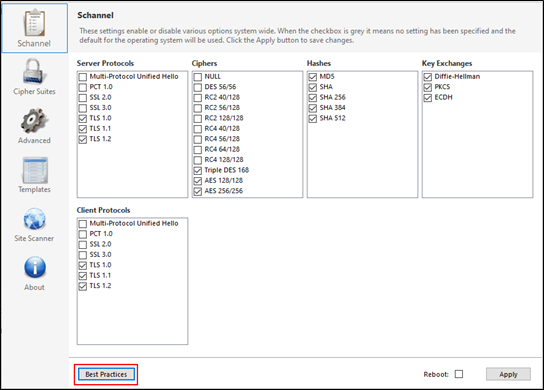Click the Client Protocols heading
This screenshot has height=390, width=544.
(x=103, y=210)
